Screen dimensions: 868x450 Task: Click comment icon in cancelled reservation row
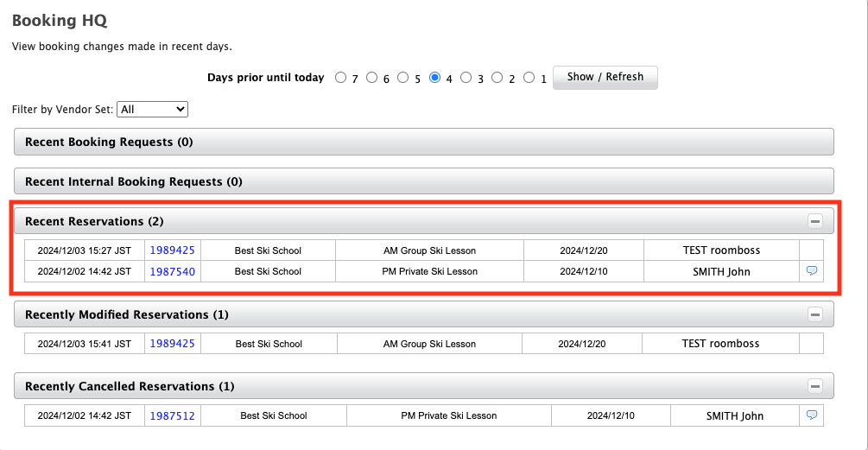point(811,415)
